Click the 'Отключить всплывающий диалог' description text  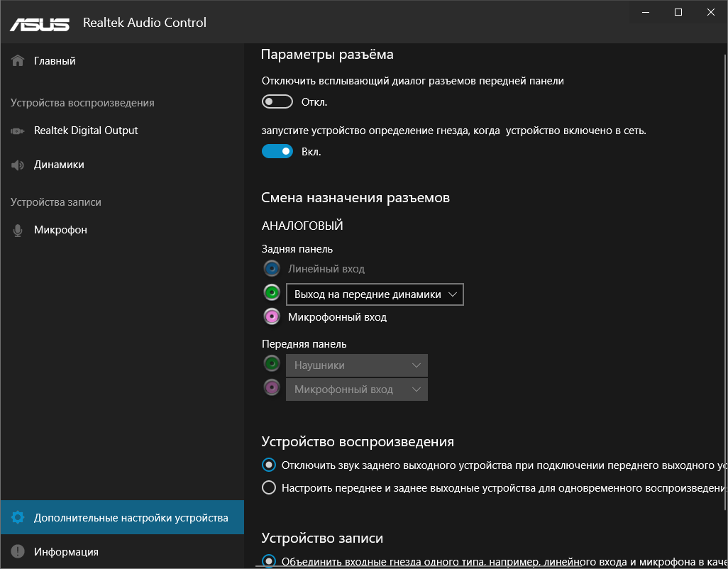point(413,81)
